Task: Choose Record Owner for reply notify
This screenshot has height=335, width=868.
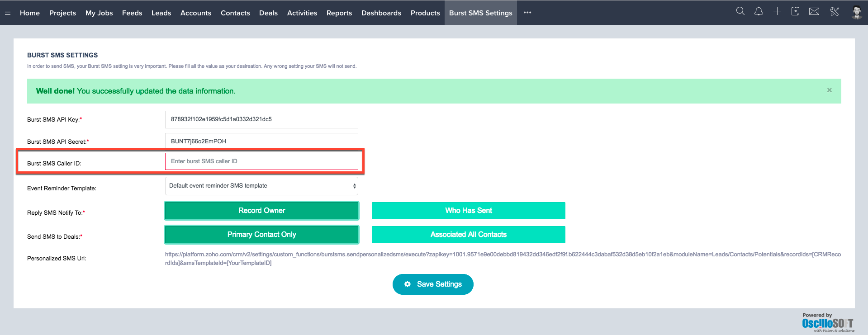Action: (x=261, y=211)
